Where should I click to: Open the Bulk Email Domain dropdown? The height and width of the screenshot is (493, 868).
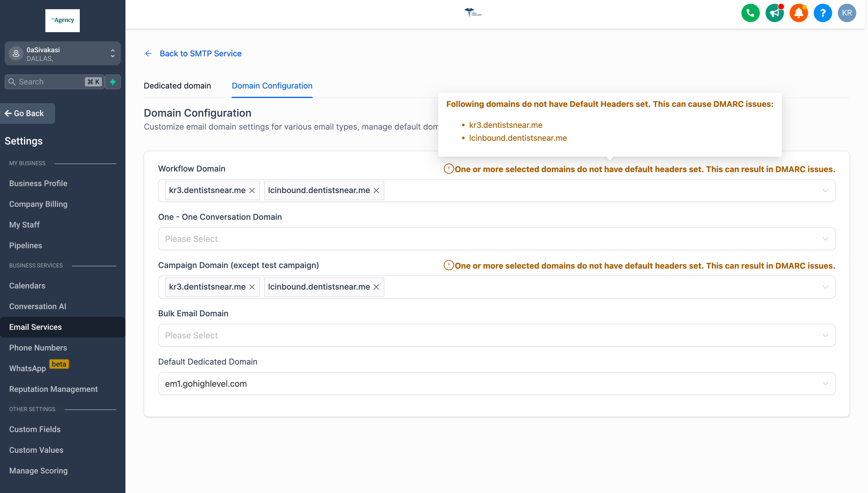click(496, 335)
